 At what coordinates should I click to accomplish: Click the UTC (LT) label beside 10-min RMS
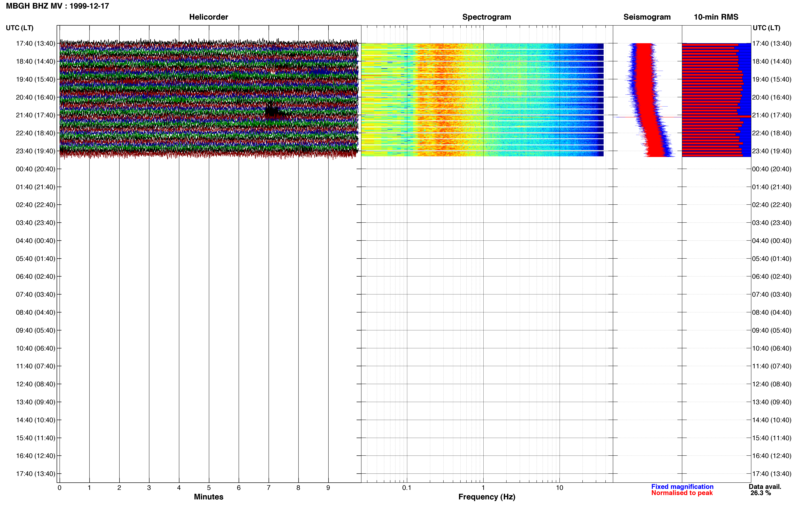click(766, 28)
